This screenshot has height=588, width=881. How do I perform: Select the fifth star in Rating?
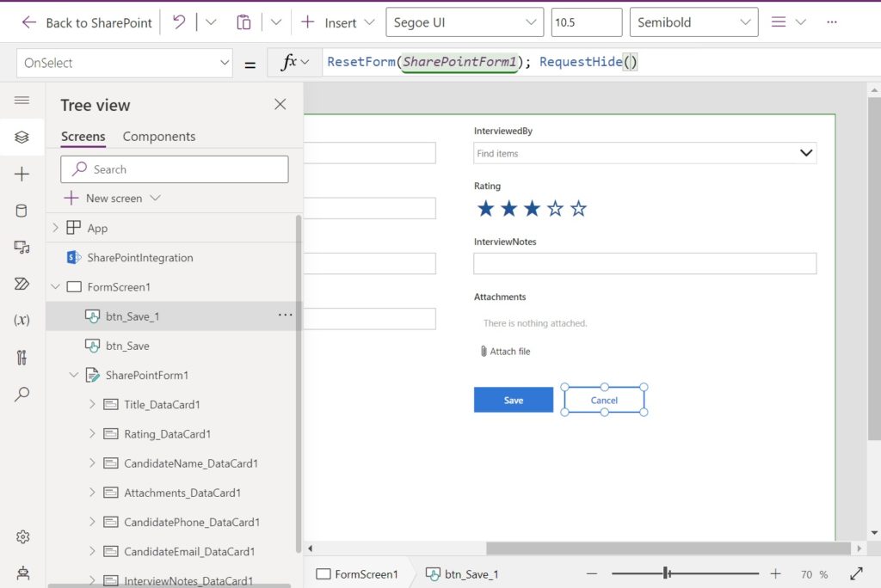click(578, 209)
